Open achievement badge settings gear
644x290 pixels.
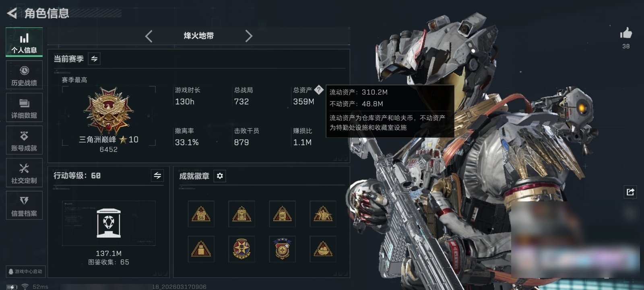pyautogui.click(x=220, y=176)
